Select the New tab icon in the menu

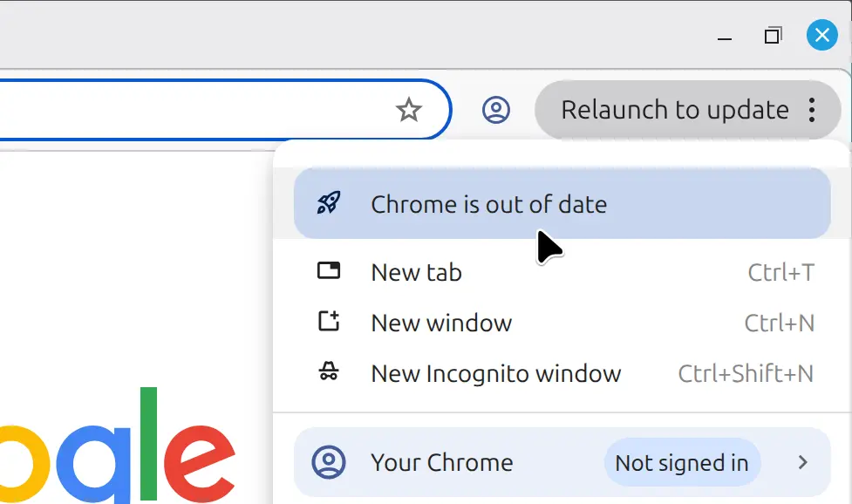click(329, 271)
